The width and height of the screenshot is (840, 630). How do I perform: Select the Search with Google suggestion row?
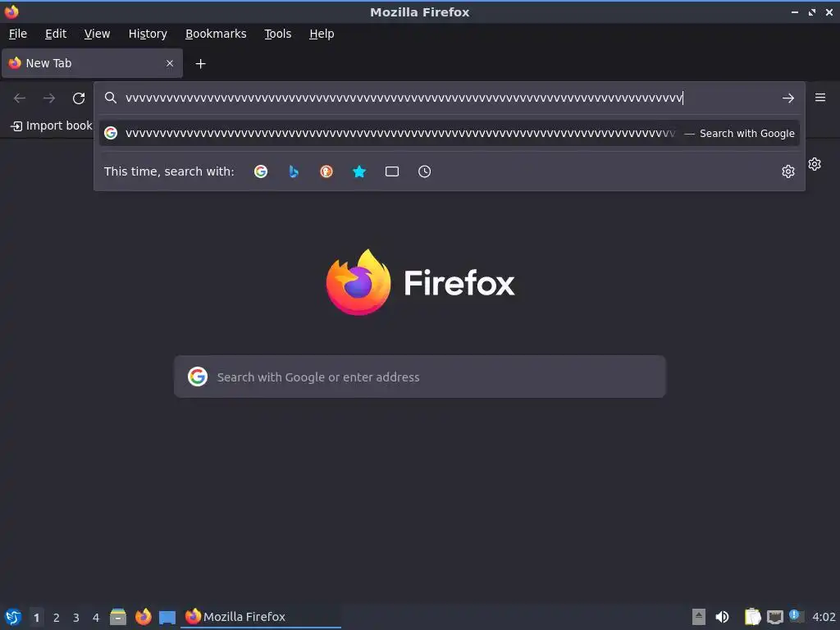[450, 134]
